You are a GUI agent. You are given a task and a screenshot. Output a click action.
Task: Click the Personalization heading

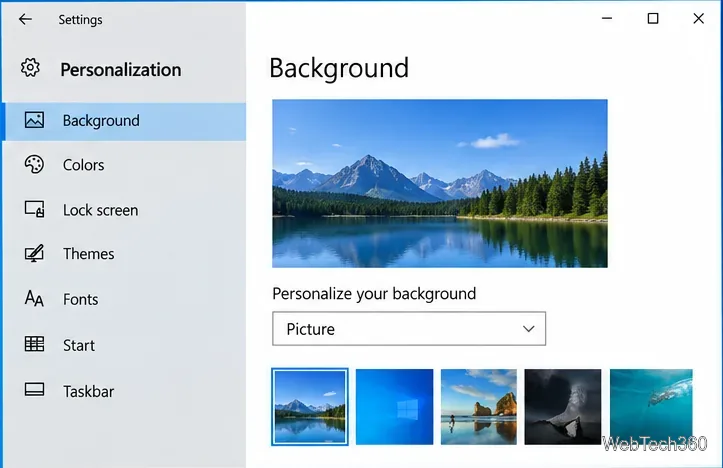pos(121,70)
